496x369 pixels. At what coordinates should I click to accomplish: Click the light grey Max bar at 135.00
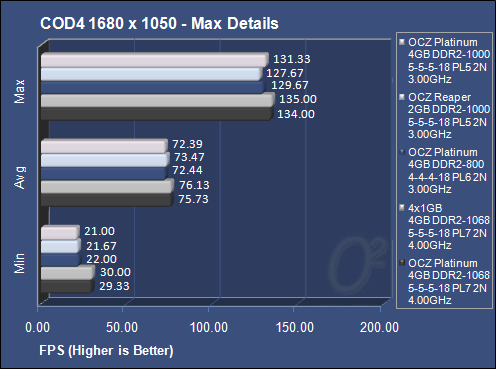pyautogui.click(x=157, y=100)
